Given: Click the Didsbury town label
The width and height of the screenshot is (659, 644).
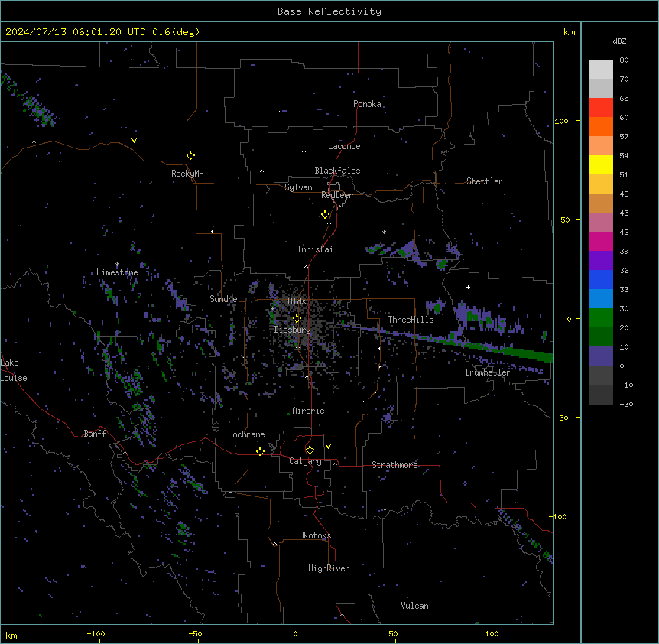Looking at the screenshot, I should pyautogui.click(x=292, y=330).
